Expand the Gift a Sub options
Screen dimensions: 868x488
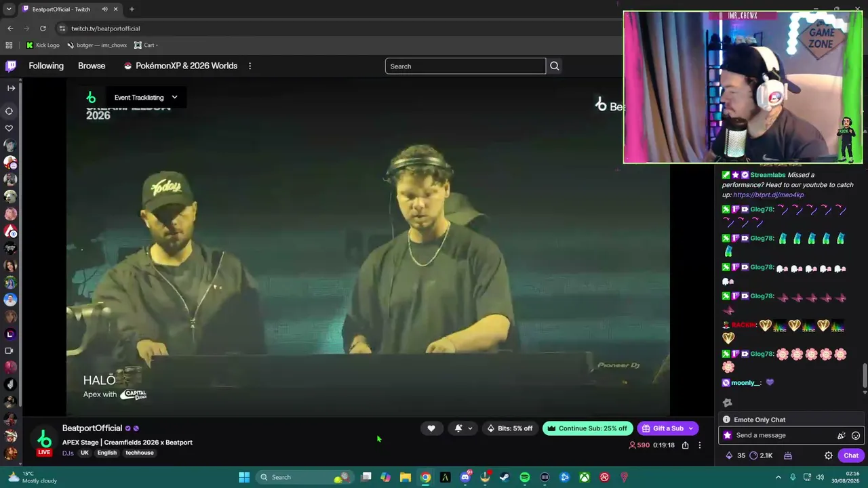point(668,428)
